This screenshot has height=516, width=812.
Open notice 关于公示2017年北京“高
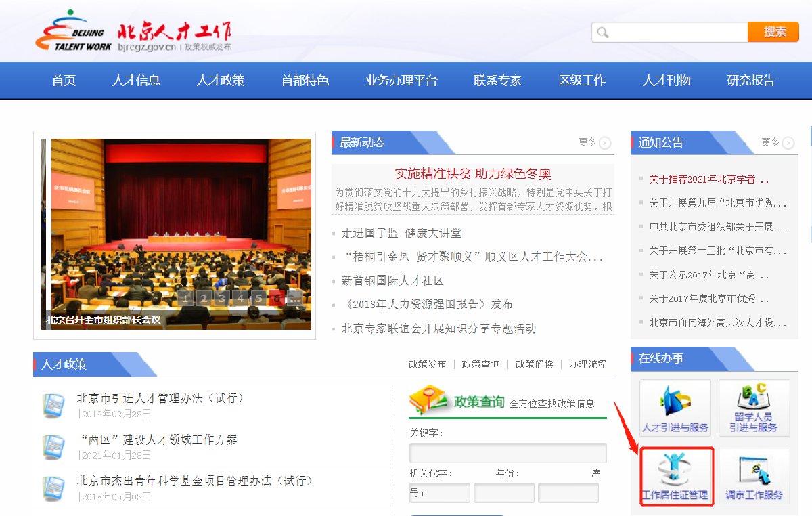tap(709, 275)
